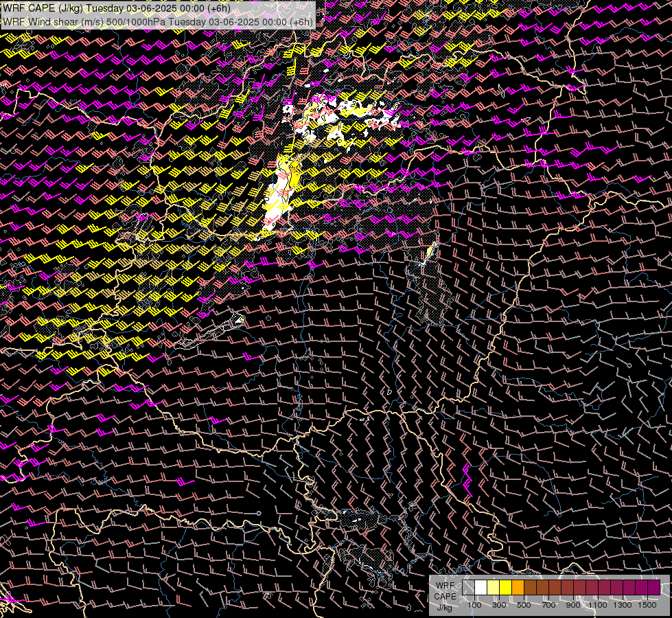Screen dimensions: 672x618
Task: Click the 900 legend value
Action: click(573, 605)
